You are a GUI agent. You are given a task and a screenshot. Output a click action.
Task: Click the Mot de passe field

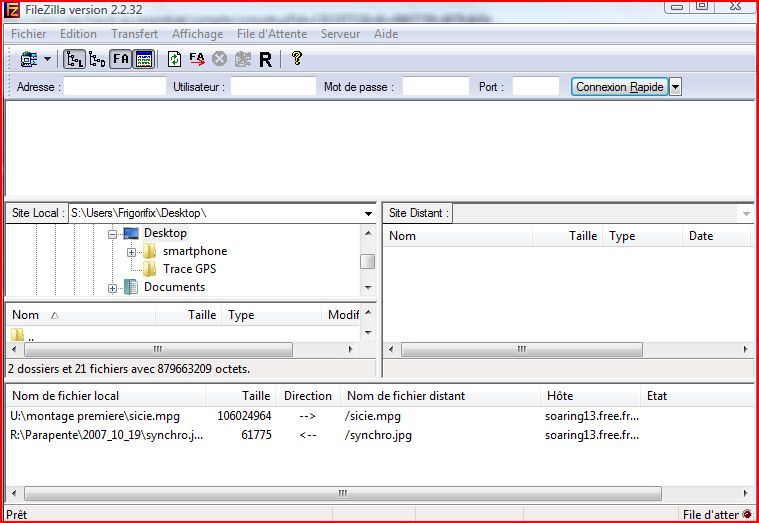pos(436,87)
